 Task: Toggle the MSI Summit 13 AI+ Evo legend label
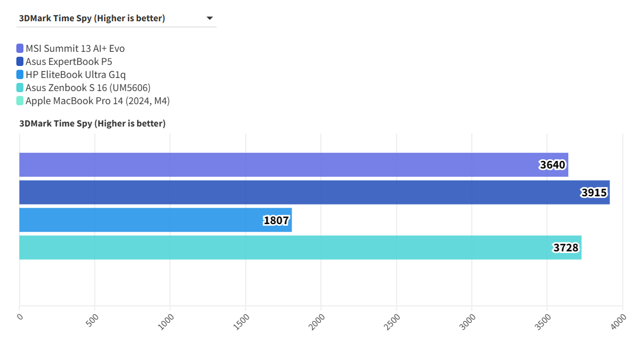click(x=75, y=49)
